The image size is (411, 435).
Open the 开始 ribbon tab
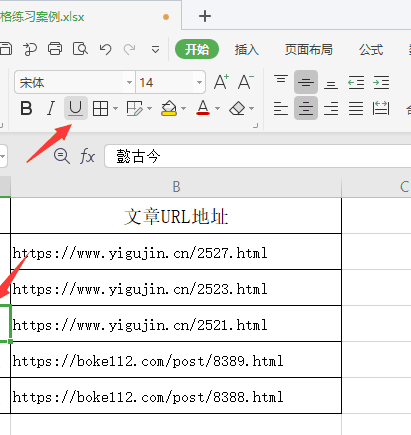pos(197,49)
